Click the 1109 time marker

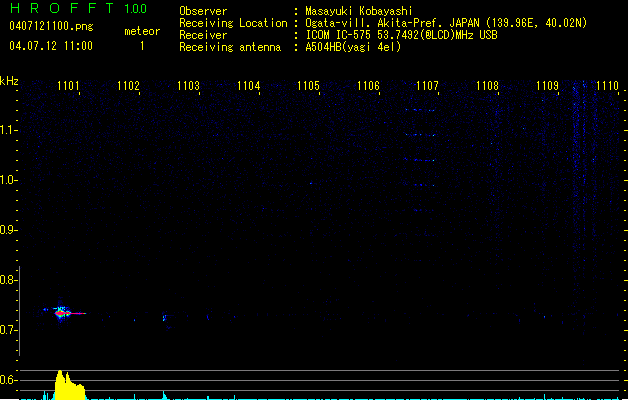pyautogui.click(x=547, y=86)
